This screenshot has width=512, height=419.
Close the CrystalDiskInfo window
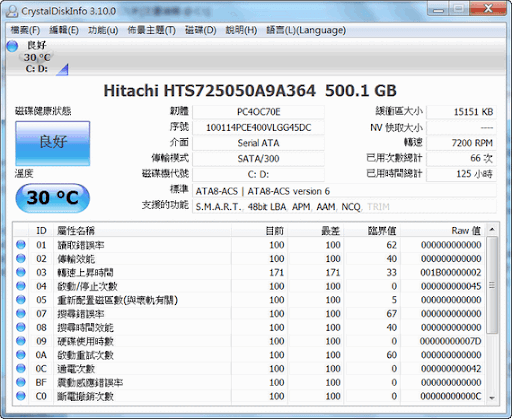point(488,9)
